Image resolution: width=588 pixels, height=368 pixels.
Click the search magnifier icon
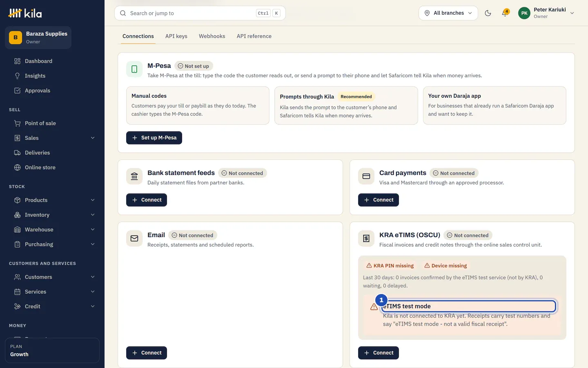click(x=123, y=13)
